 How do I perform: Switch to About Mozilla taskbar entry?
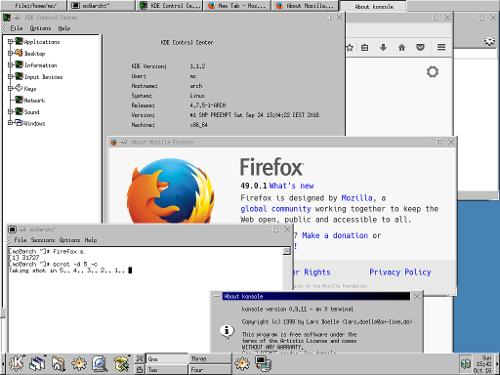point(305,6)
